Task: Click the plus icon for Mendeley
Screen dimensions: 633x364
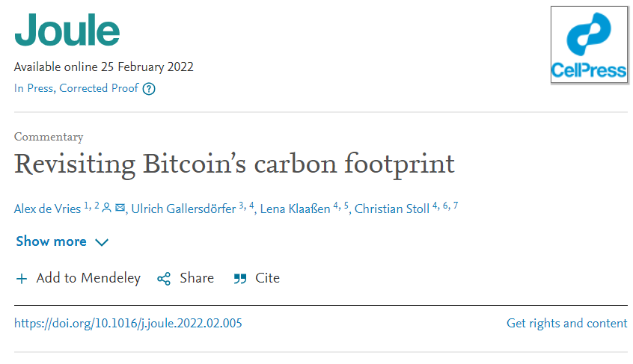Action: pyautogui.click(x=21, y=279)
